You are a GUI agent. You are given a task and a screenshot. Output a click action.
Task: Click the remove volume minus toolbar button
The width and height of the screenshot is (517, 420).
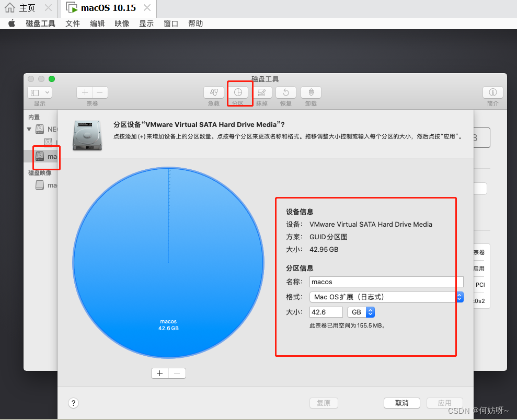(x=100, y=92)
